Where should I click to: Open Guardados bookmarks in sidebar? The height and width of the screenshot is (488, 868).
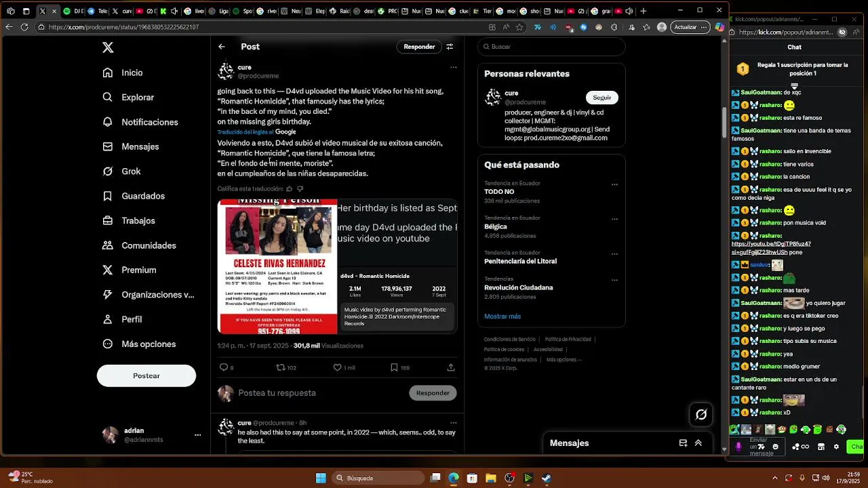click(x=134, y=196)
